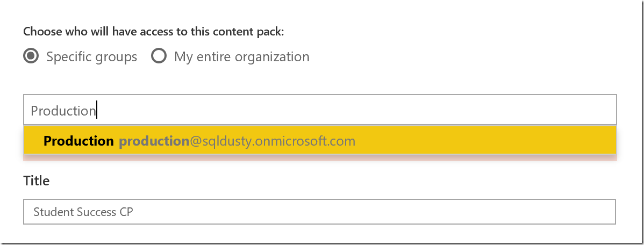Place cursor after 'Production' in the group field
This screenshot has width=644, height=245.
pyautogui.click(x=97, y=111)
